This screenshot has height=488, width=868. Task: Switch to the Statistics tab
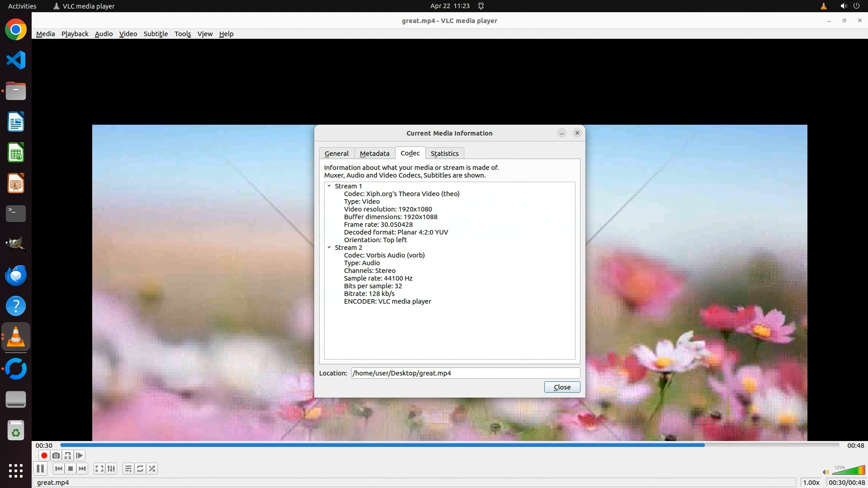(444, 154)
